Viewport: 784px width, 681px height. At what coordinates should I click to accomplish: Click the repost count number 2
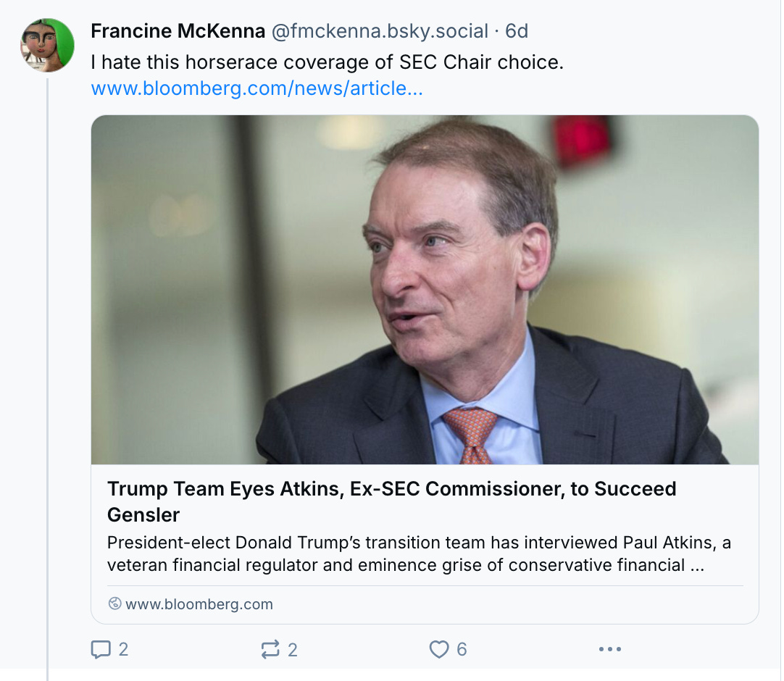[x=293, y=649]
